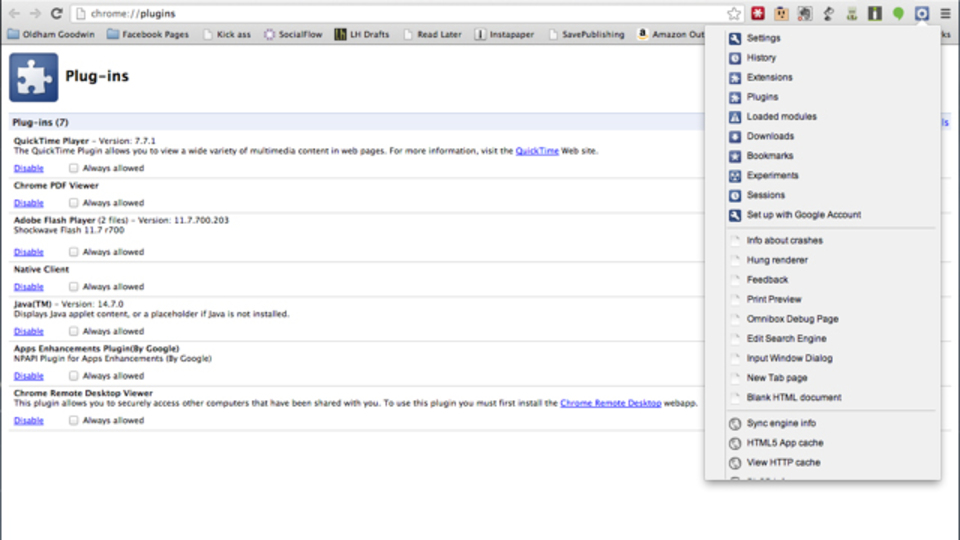Click the dark Instapaper-style extension icon
Viewport: 960px width, 540px height.
[875, 13]
